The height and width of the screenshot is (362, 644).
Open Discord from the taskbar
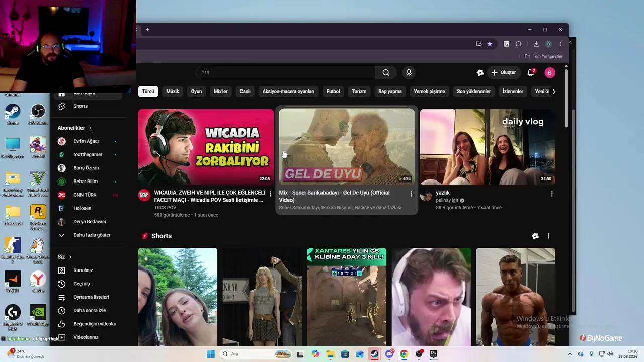389,354
